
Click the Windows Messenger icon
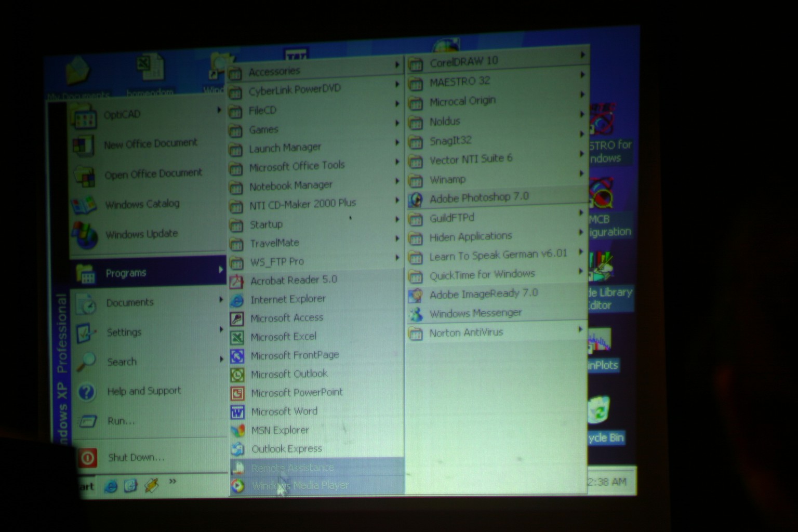[x=416, y=314]
